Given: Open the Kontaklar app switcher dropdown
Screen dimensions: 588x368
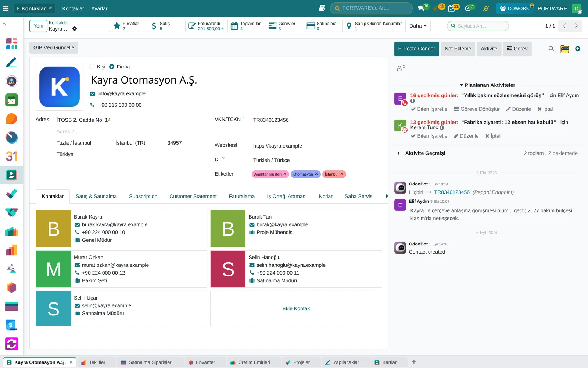Looking at the screenshot, I should pos(35,8).
